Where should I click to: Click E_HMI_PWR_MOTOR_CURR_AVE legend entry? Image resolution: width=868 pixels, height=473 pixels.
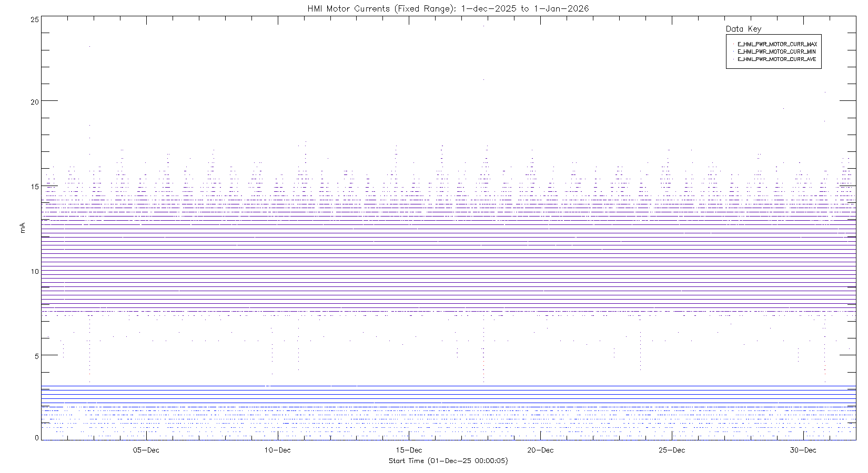click(776, 59)
